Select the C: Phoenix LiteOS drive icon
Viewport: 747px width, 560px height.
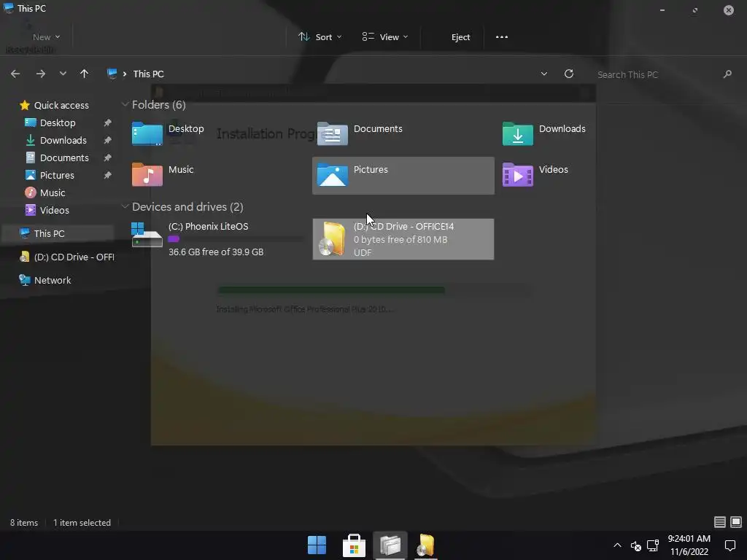pos(147,235)
